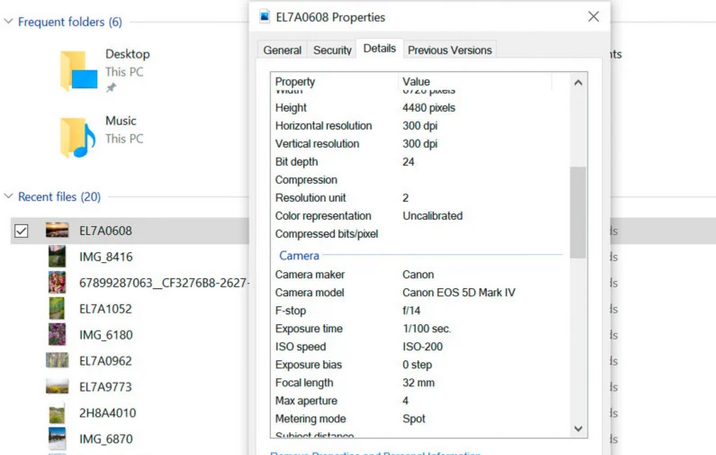Click the EL7A0608 sunset thumbnail
Image resolution: width=716 pixels, height=455 pixels.
point(57,230)
